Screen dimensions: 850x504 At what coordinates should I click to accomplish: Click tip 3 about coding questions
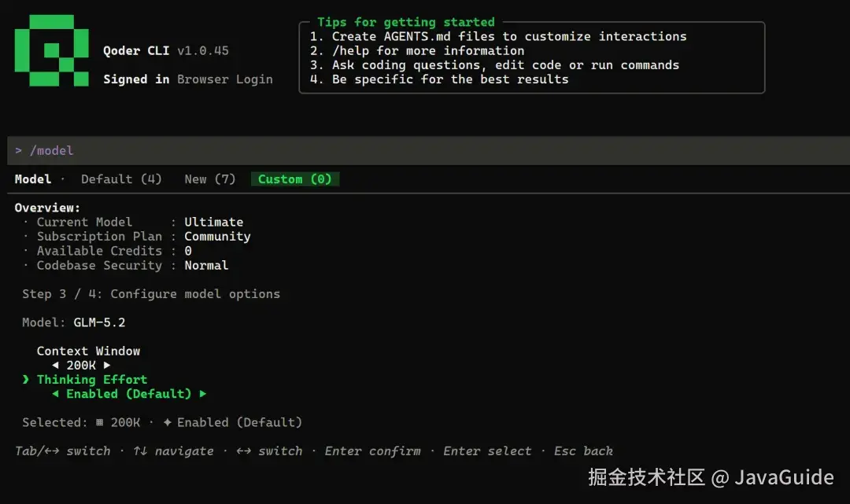494,65
